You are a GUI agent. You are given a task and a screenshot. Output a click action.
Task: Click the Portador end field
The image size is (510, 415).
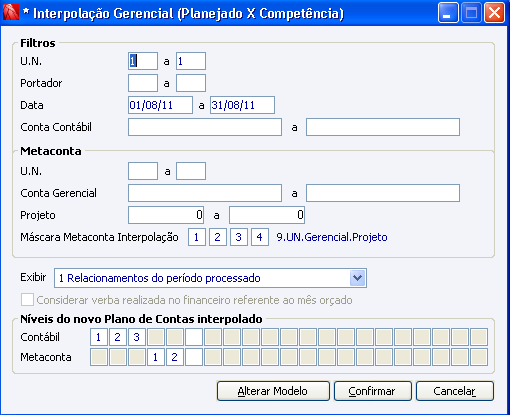[x=191, y=83]
